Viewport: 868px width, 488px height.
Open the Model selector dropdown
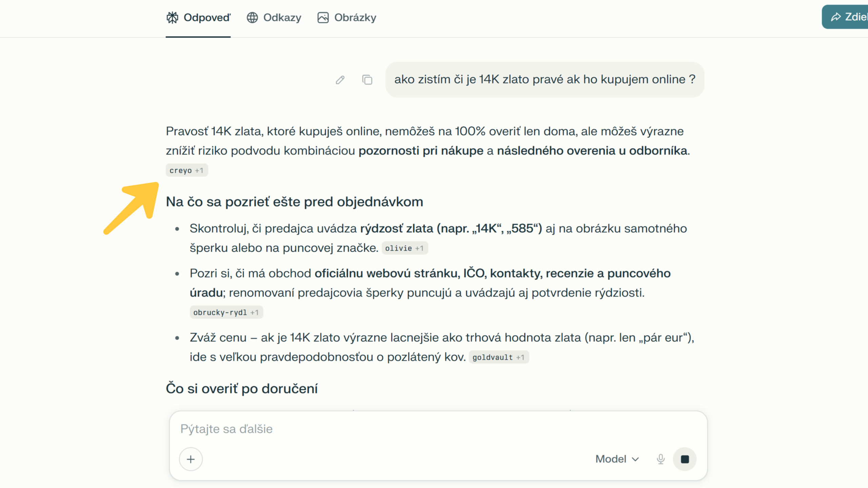[x=617, y=459]
